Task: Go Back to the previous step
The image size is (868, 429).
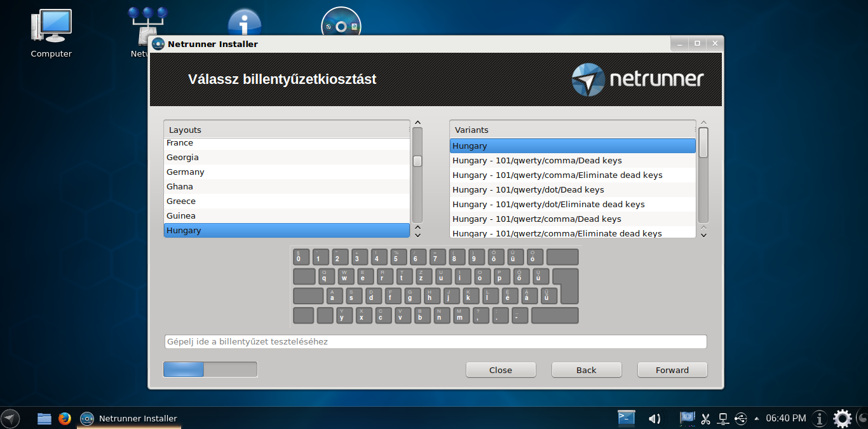Action: (x=587, y=370)
